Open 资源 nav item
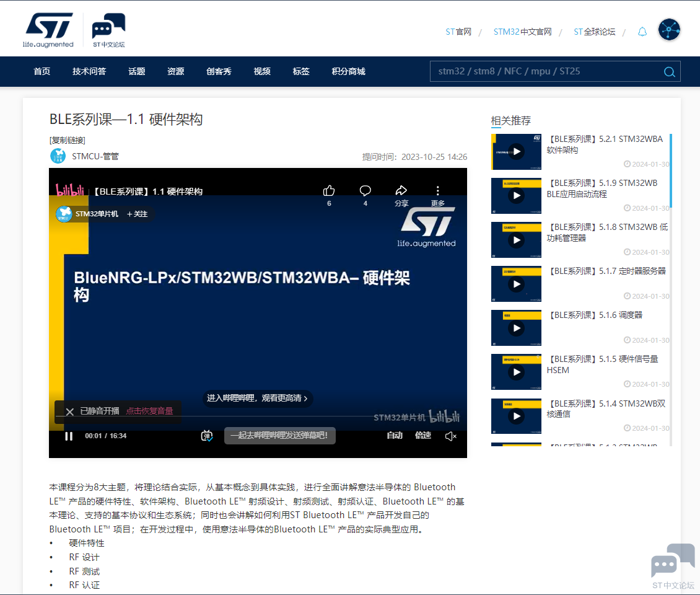 [176, 71]
